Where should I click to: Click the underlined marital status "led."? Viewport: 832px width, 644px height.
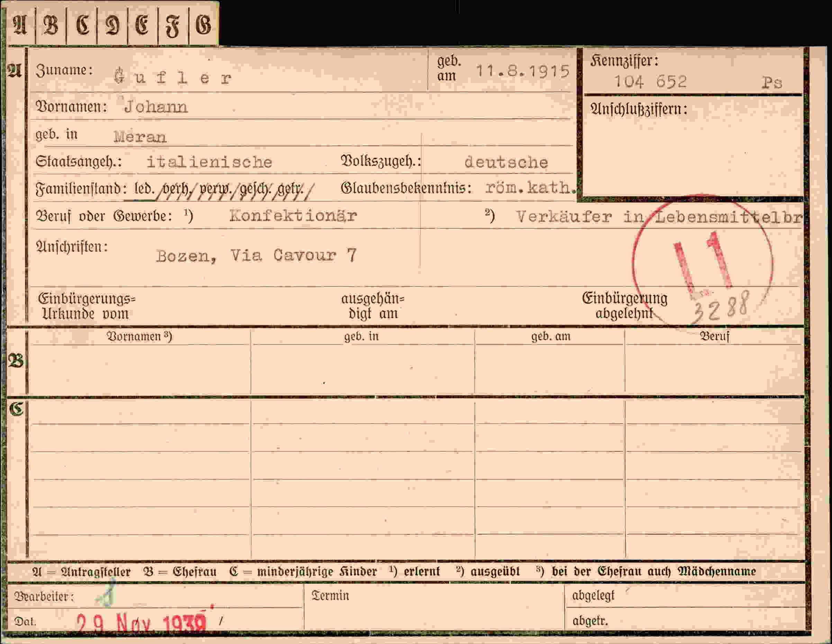click(x=144, y=189)
